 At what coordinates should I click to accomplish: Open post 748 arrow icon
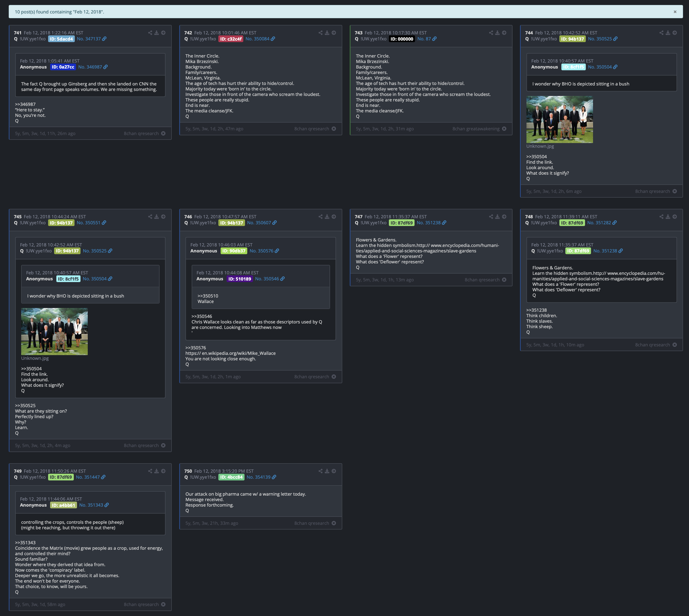coord(675,217)
